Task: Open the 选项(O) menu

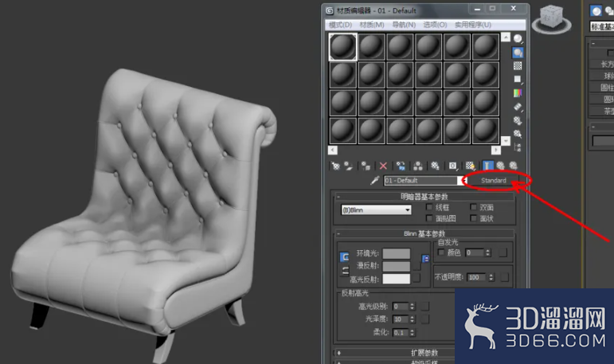Action: (x=435, y=25)
